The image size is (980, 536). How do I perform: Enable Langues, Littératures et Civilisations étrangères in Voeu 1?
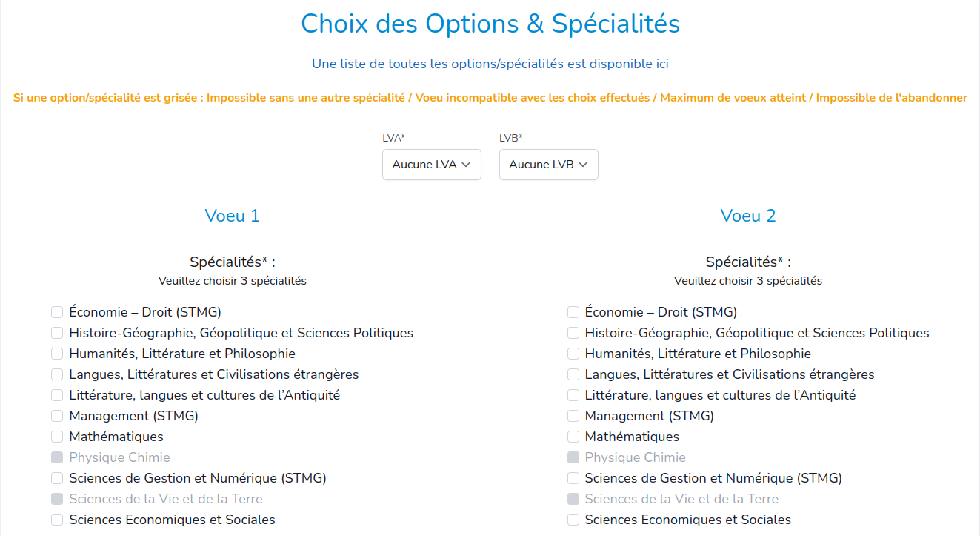click(x=57, y=374)
